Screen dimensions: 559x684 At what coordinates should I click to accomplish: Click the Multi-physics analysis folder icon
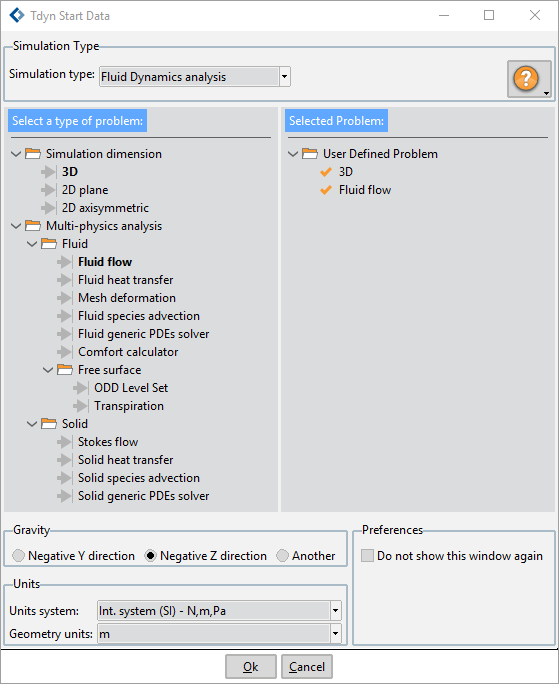tap(33, 226)
